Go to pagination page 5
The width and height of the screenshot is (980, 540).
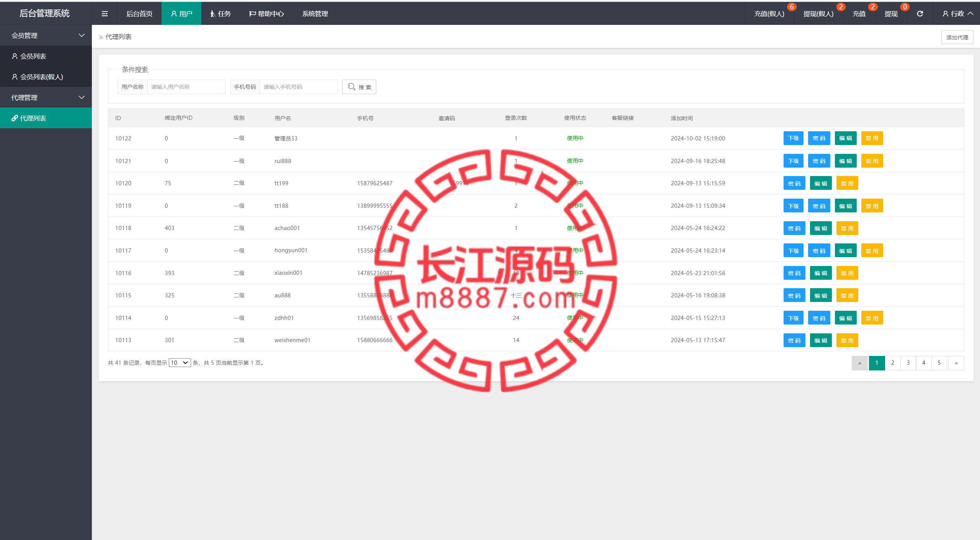939,363
